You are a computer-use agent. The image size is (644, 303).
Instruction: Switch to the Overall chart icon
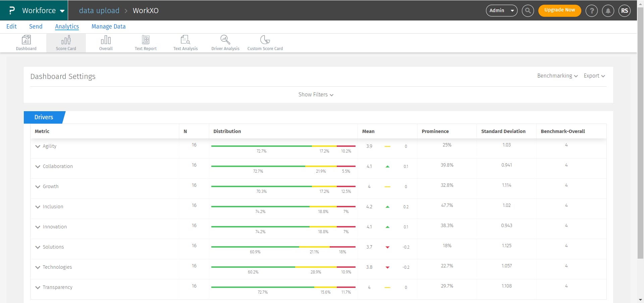(106, 42)
